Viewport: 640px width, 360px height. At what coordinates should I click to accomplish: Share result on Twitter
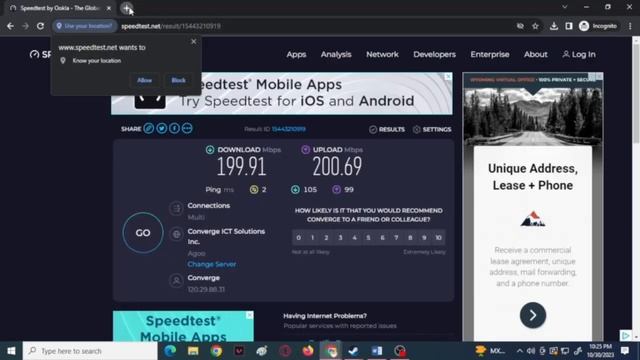pos(162,129)
